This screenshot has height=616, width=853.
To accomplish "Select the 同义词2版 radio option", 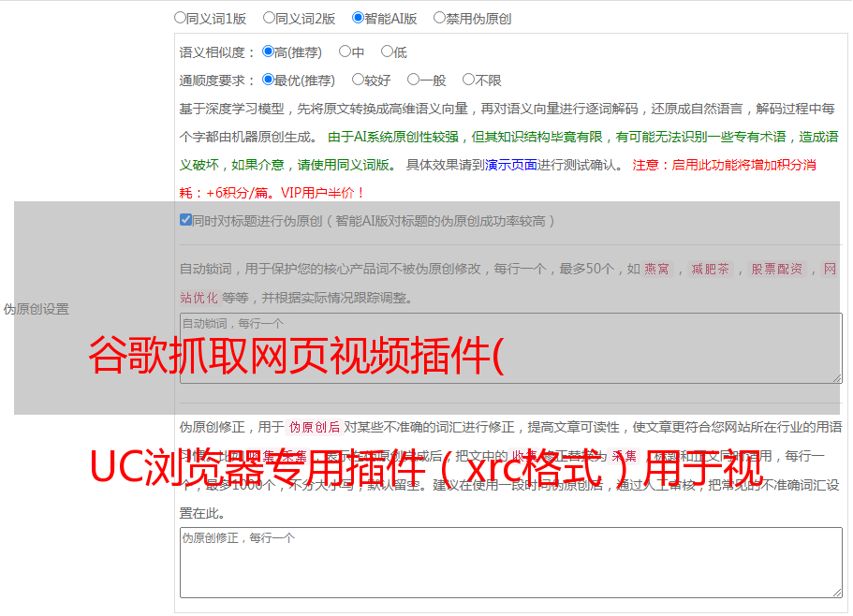I will (269, 18).
